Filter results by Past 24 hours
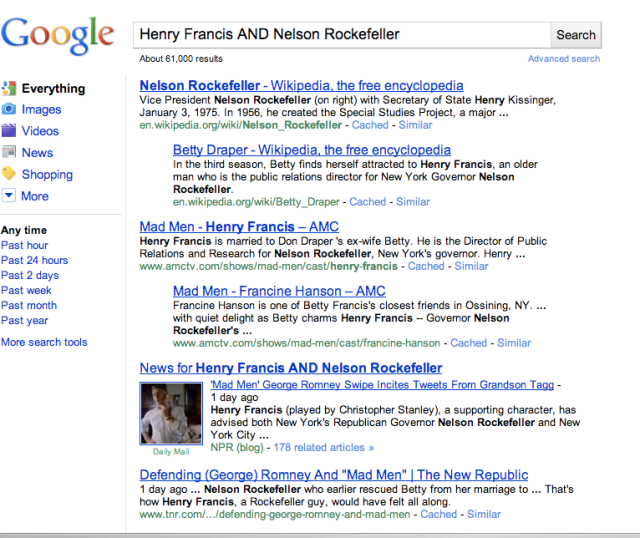Image resolution: width=640 pixels, height=538 pixels. pyautogui.click(x=36, y=260)
